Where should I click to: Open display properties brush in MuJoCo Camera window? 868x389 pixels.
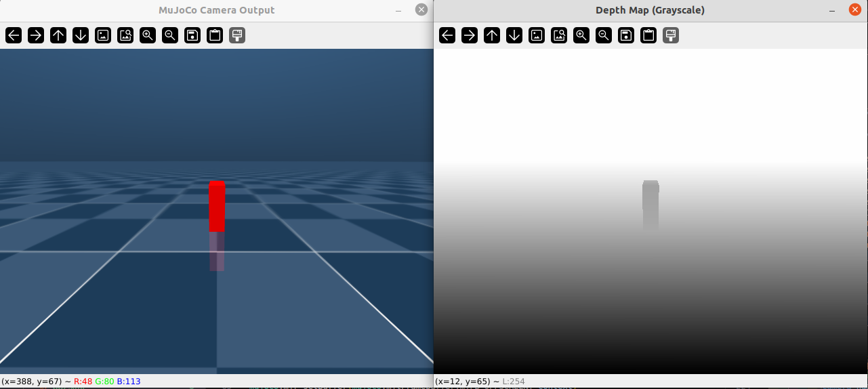pos(237,35)
